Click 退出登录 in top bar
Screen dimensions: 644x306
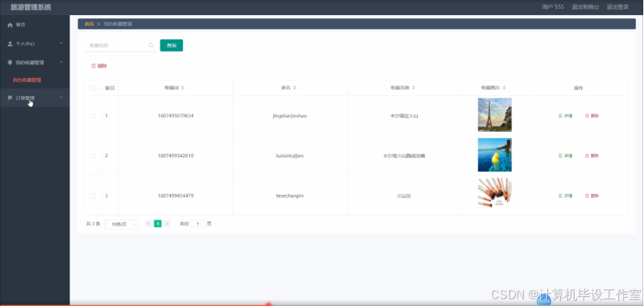pyautogui.click(x=618, y=7)
